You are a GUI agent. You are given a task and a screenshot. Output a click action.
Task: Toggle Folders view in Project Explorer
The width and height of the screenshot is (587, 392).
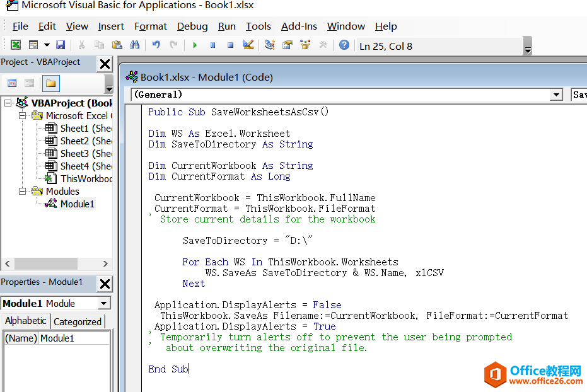(52, 83)
